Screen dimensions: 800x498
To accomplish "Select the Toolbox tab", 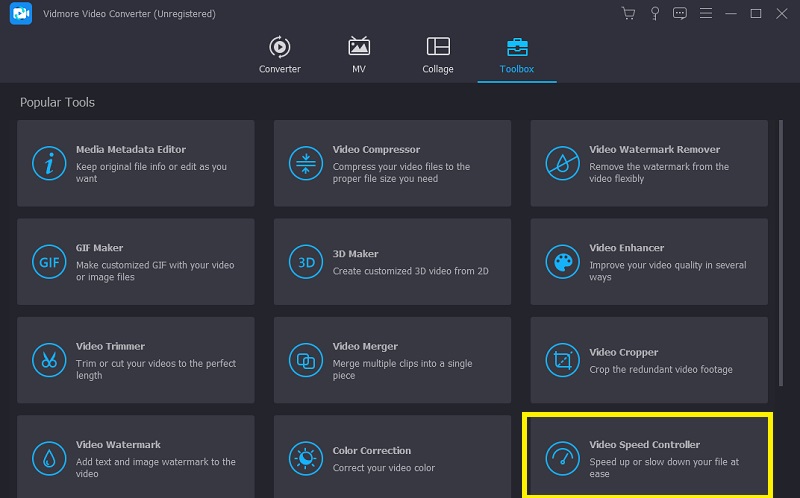I will tap(517, 54).
